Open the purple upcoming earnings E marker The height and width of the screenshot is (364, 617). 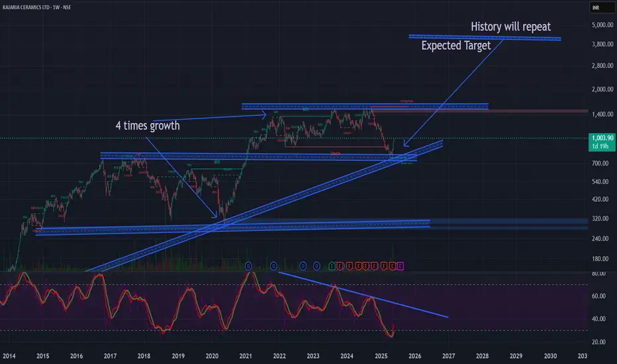(400, 266)
